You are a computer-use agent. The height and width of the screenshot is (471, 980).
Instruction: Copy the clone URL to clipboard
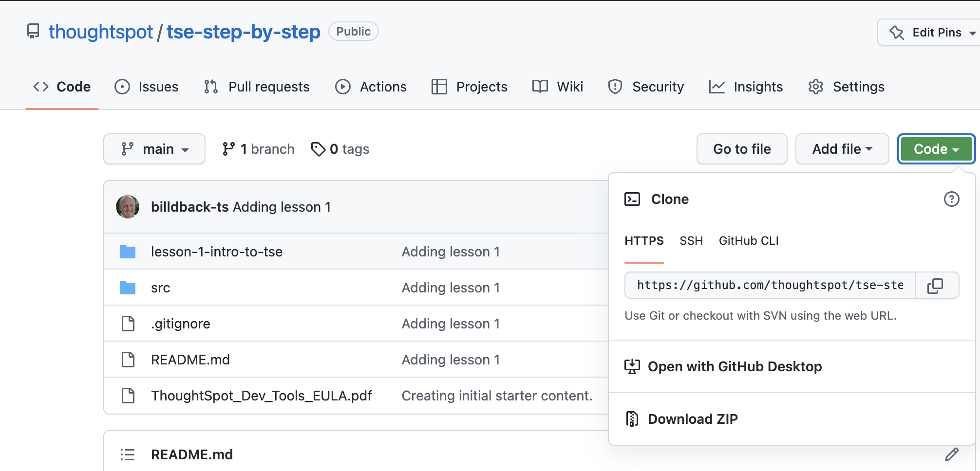[x=936, y=286]
